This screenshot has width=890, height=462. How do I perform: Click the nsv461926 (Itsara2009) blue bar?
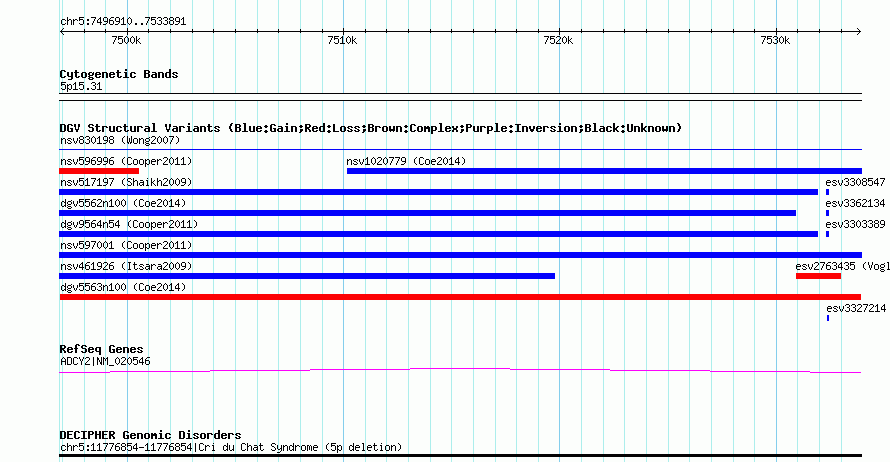tap(307, 276)
